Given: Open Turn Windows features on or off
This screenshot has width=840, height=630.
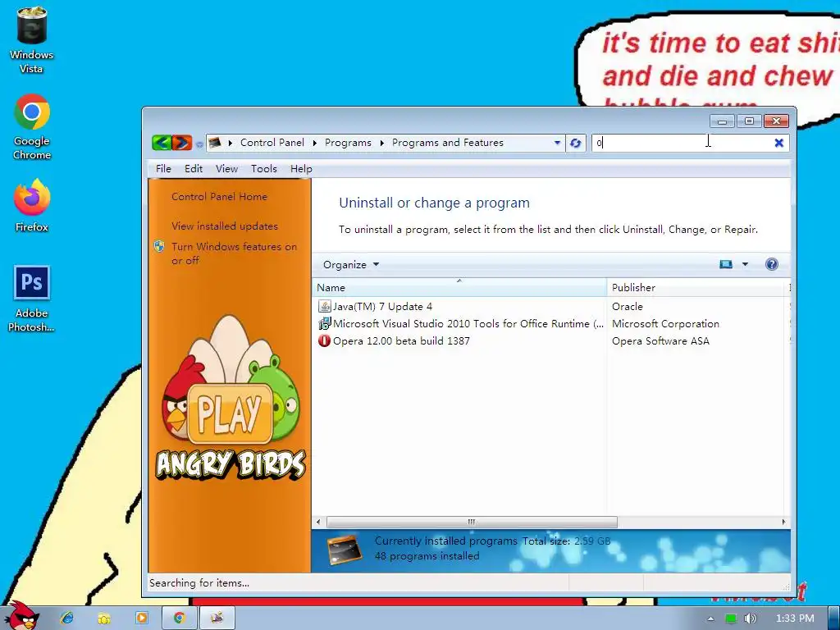Looking at the screenshot, I should point(234,253).
